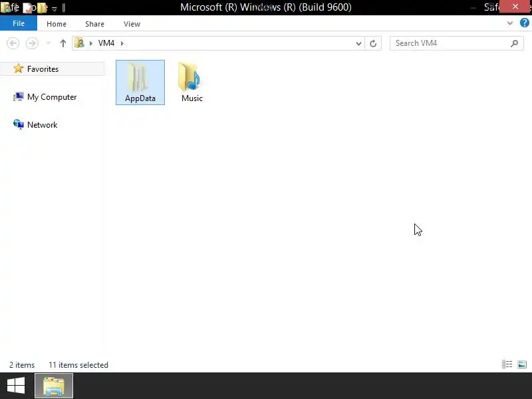The width and height of the screenshot is (532, 399).
Task: Refresh the VM4 folder view
Action: coord(373,43)
